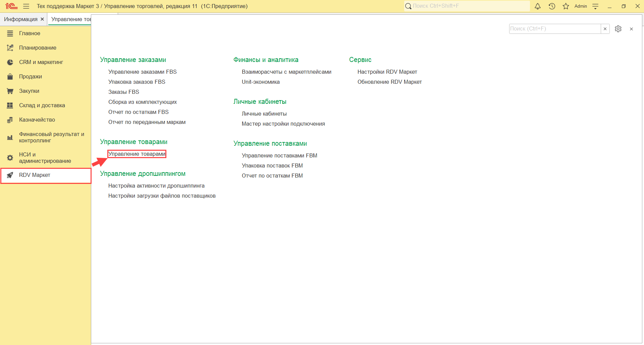Open Unit-экономика report link
The image size is (644, 345).
[x=261, y=82]
